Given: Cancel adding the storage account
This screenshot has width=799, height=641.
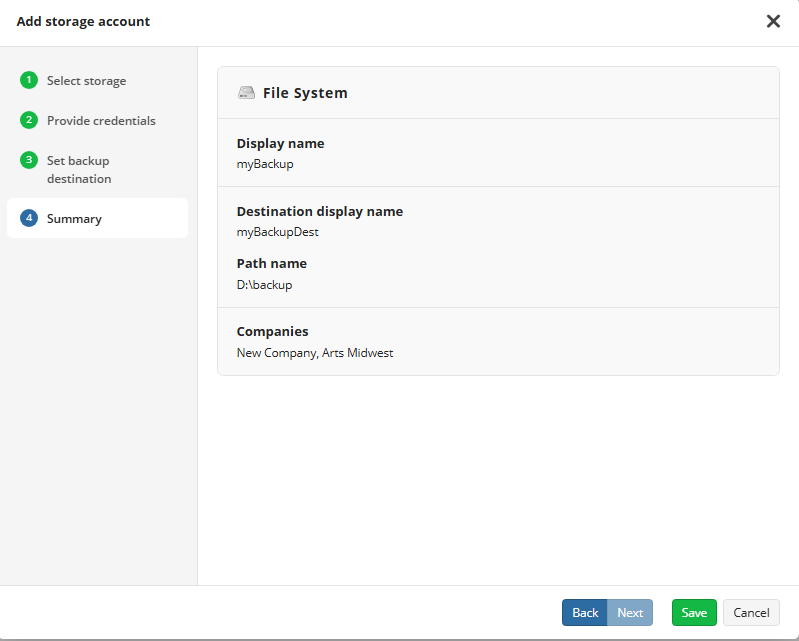Looking at the screenshot, I should (751, 613).
